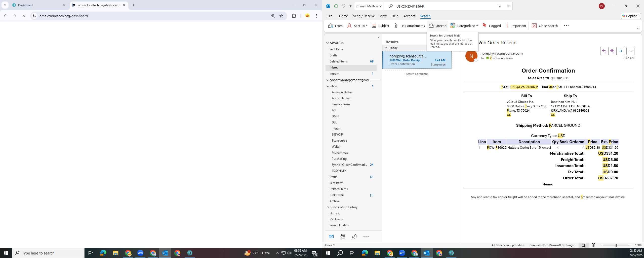Open the People view in Outlook navigation
The image size is (644, 258).
coord(354,237)
